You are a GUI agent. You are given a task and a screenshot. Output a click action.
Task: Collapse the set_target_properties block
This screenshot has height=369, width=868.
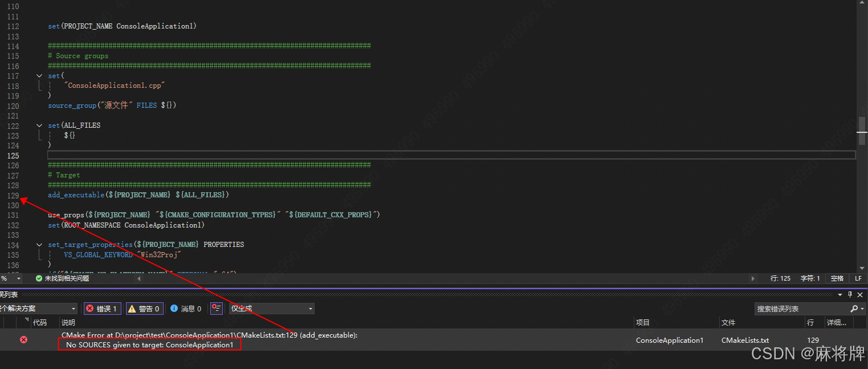pos(39,245)
